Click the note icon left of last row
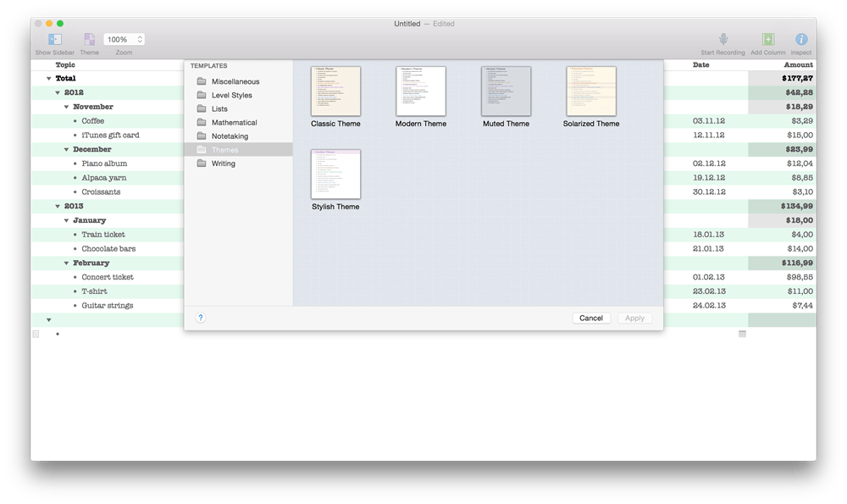 (x=36, y=334)
